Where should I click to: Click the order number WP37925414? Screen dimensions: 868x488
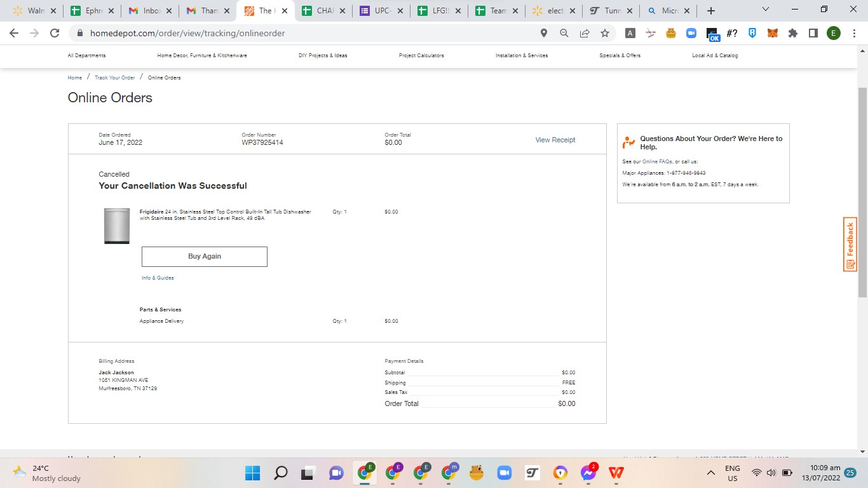262,143
